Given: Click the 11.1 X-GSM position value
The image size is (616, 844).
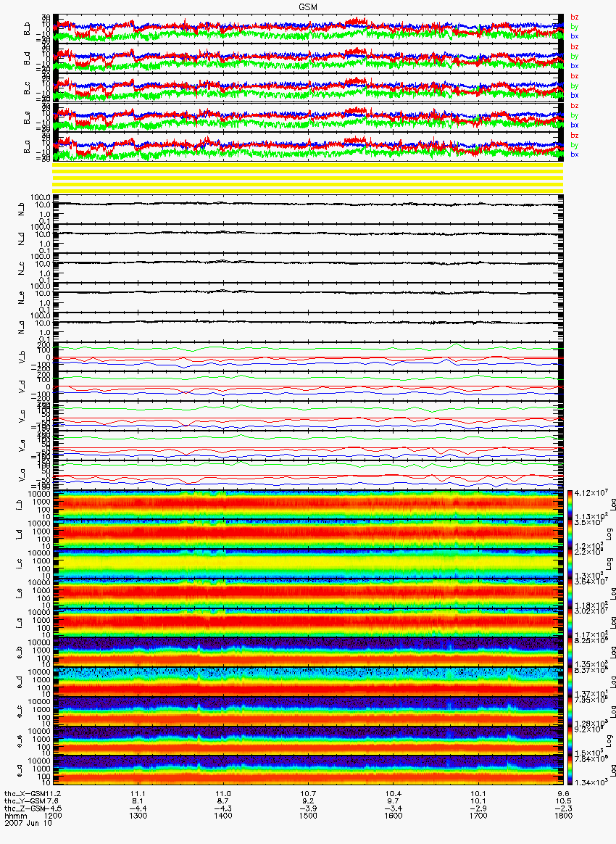Looking at the screenshot, I should [x=138, y=794].
